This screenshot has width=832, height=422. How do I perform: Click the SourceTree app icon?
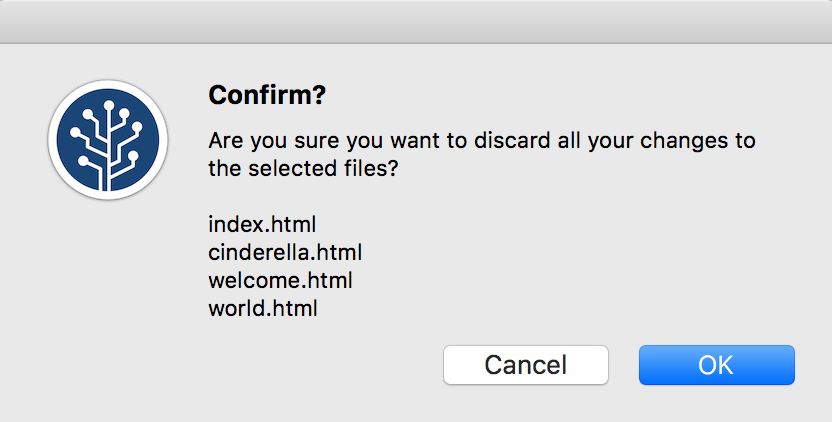pyautogui.click(x=108, y=140)
